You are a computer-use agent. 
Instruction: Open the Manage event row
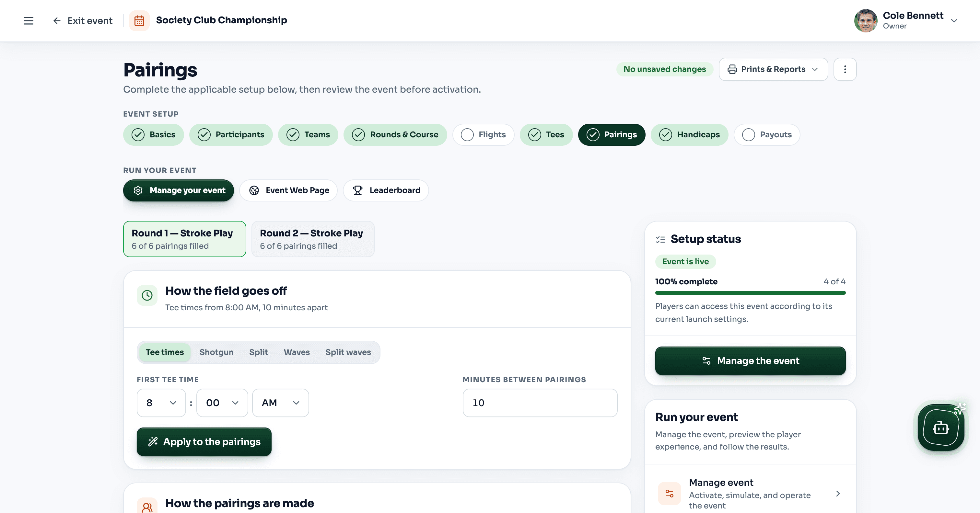pyautogui.click(x=750, y=494)
